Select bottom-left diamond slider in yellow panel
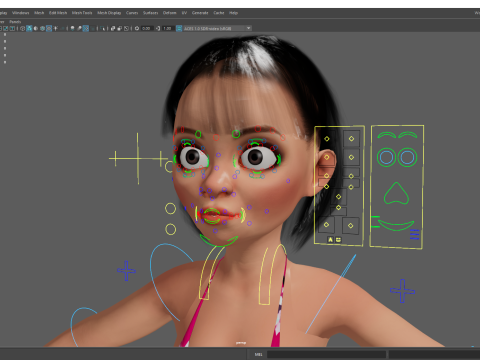480x360 pixels. 326,225
